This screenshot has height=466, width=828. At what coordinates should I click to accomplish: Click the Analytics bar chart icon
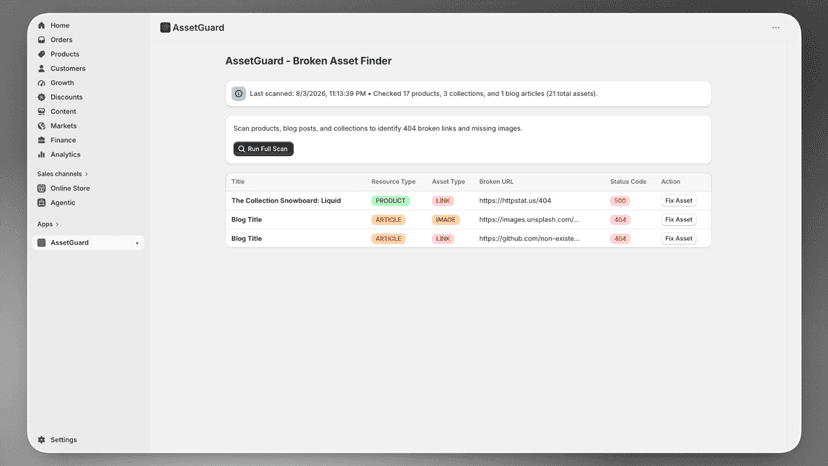tap(42, 154)
